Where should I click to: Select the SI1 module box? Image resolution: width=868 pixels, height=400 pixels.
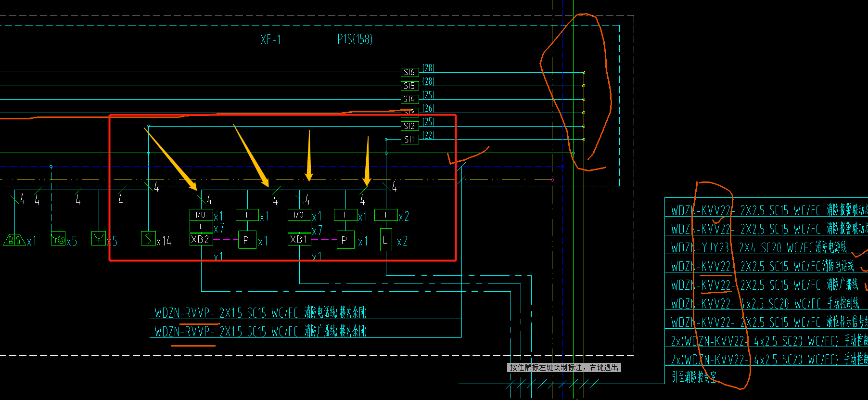pos(409,140)
